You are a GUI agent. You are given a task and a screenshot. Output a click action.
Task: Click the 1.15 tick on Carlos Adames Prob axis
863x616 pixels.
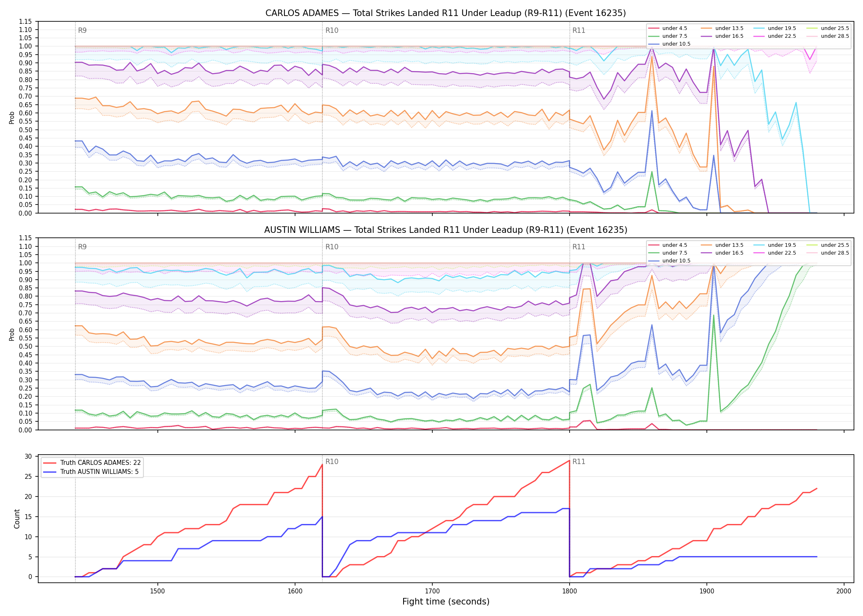pos(25,22)
